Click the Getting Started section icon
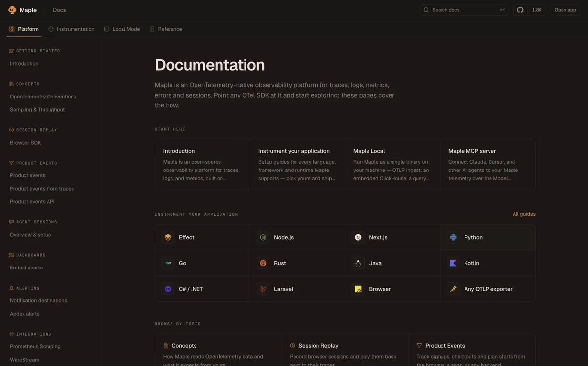588x366 pixels. [x=12, y=51]
